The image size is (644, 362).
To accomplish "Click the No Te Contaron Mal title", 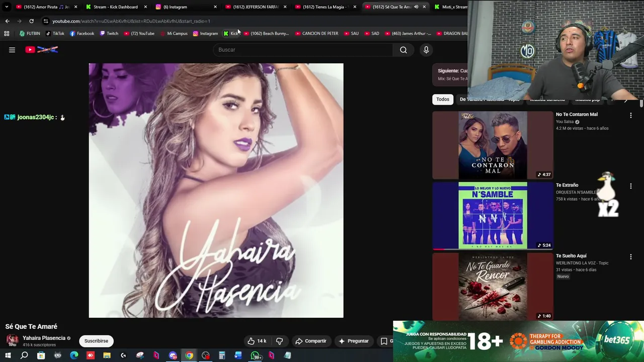I will (577, 114).
